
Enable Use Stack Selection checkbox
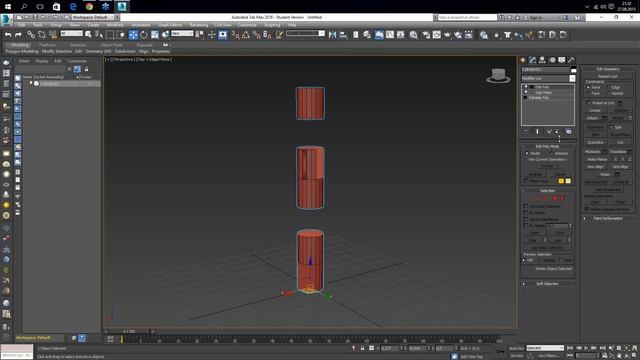click(x=526, y=206)
